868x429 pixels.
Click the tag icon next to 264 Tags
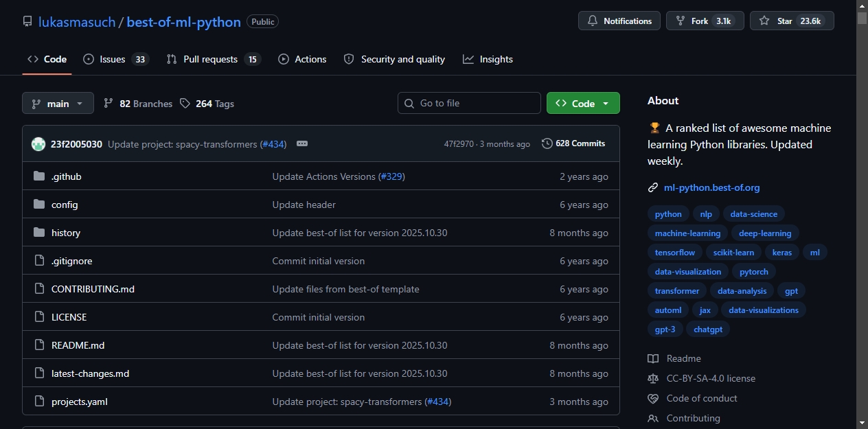185,104
